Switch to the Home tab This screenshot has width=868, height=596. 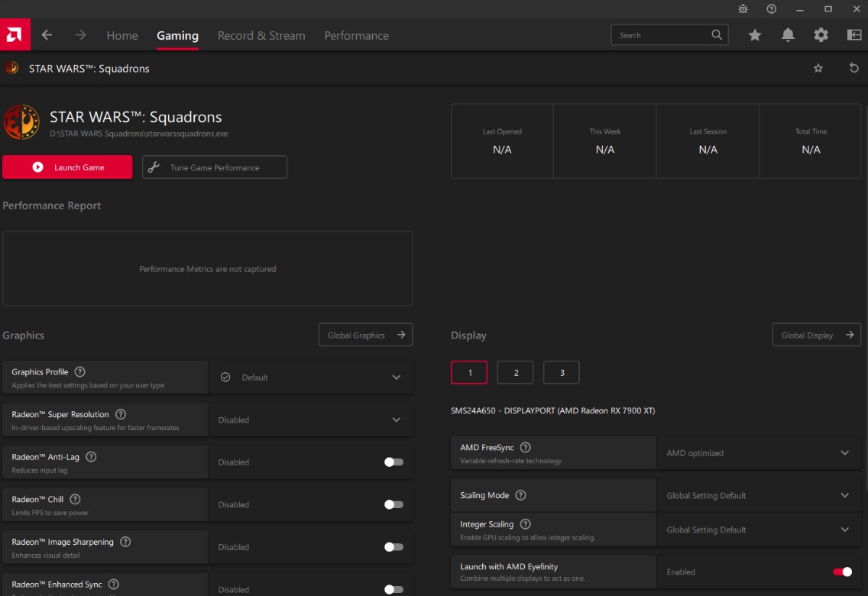click(x=122, y=35)
